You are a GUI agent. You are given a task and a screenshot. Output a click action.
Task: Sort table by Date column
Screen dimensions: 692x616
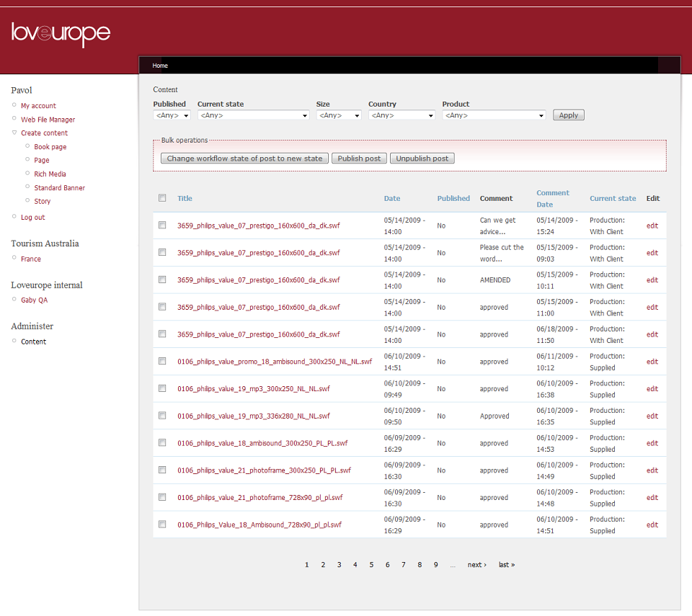click(x=392, y=199)
